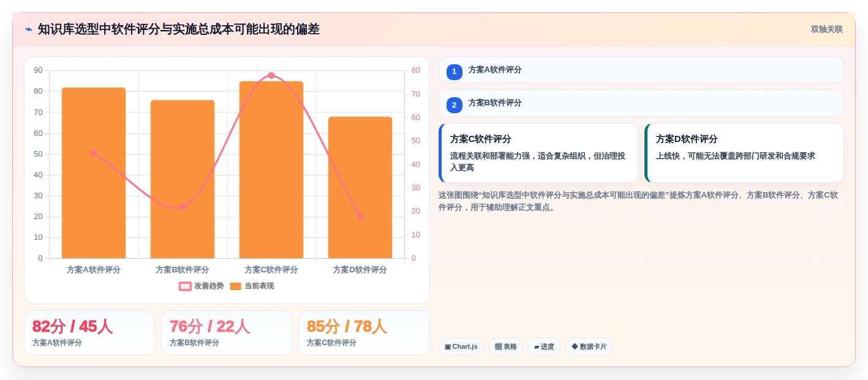Click the 进度 tag
Viewport: 868px width, 380px height.
[x=544, y=347]
